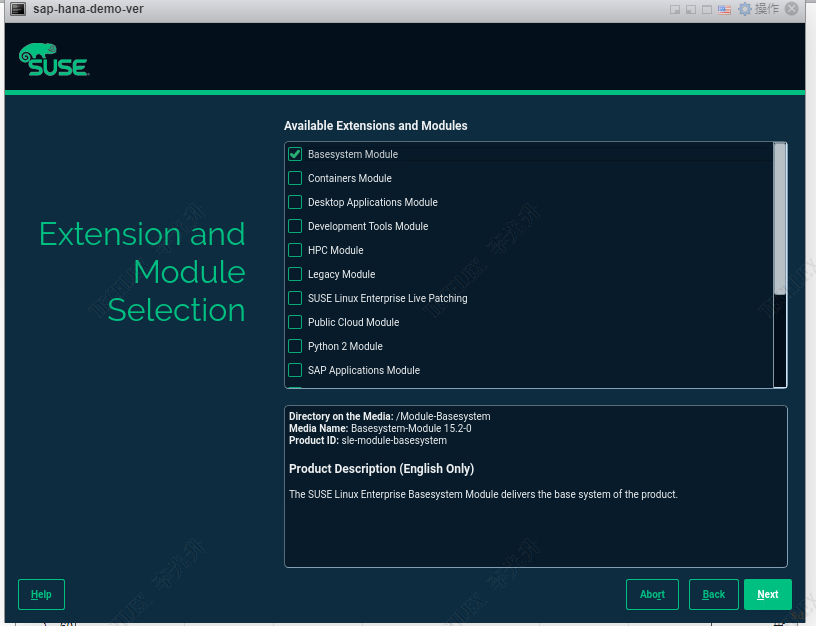
Task: Click the "HPC Module" list label
Action: pyautogui.click(x=336, y=250)
